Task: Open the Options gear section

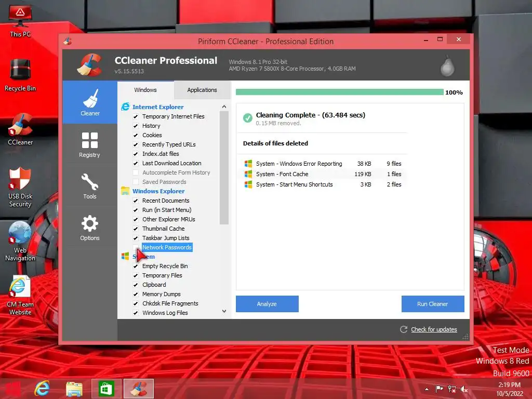Action: [x=90, y=228]
